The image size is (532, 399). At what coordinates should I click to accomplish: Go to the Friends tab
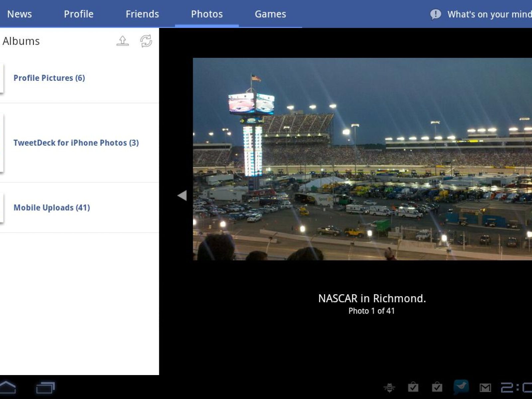click(x=142, y=14)
